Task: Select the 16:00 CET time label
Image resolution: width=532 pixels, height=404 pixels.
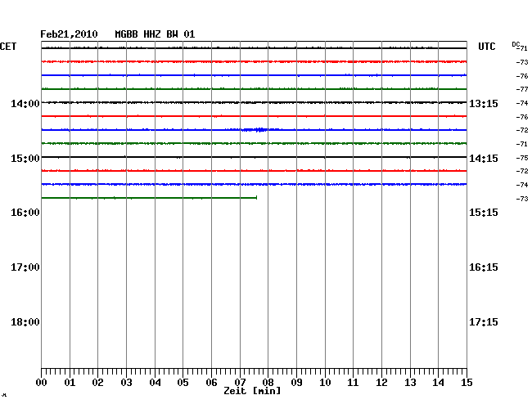Action: (25, 213)
